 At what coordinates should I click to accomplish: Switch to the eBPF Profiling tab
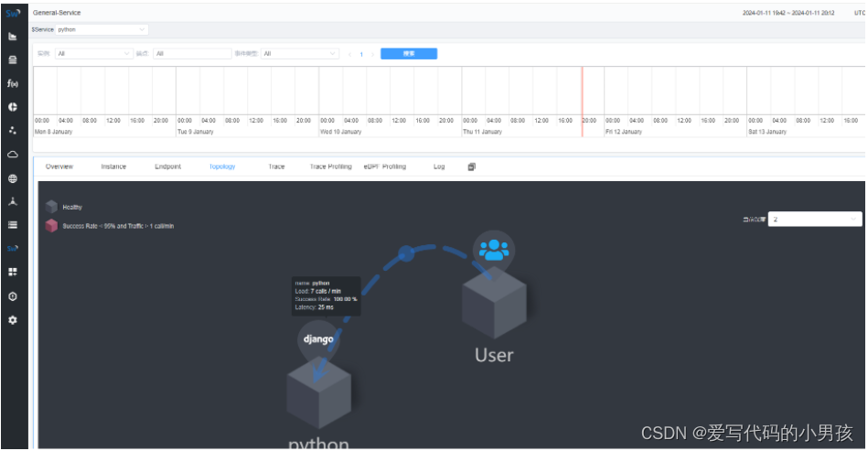pos(385,166)
